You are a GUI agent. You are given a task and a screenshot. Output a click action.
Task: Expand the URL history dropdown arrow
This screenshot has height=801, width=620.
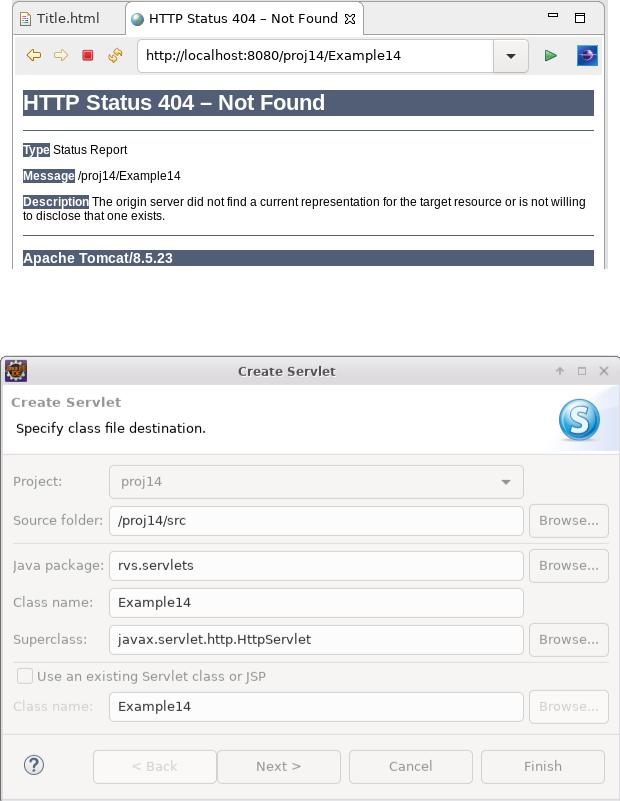point(511,56)
